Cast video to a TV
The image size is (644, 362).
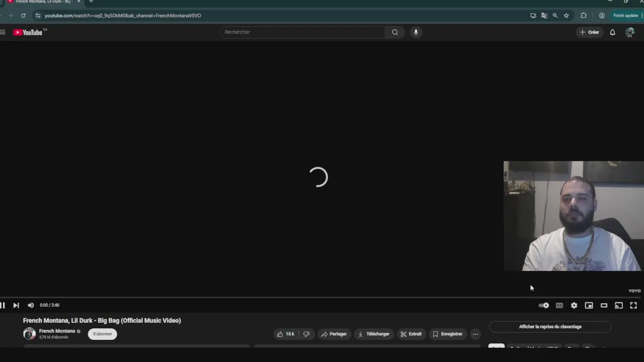coord(619,305)
